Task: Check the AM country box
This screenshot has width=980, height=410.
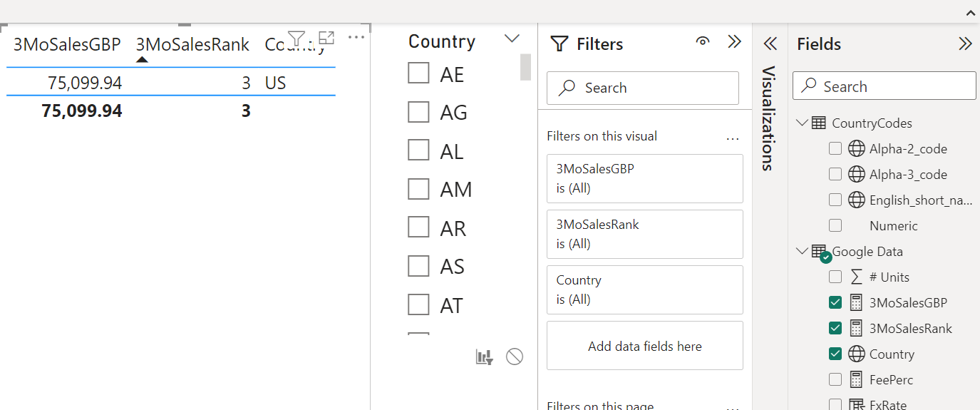Action: [418, 188]
